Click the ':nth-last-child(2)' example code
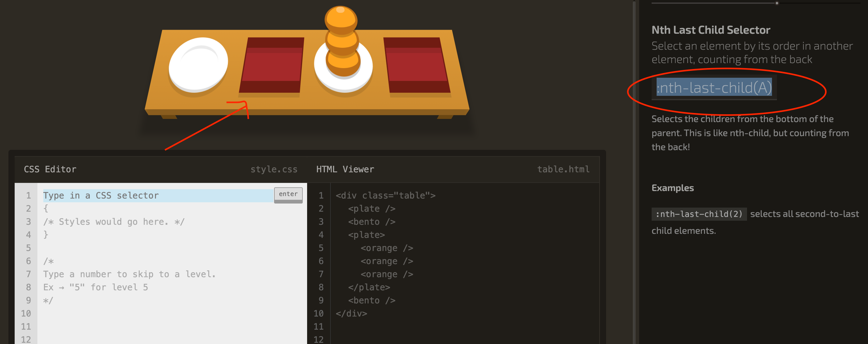 tap(699, 214)
